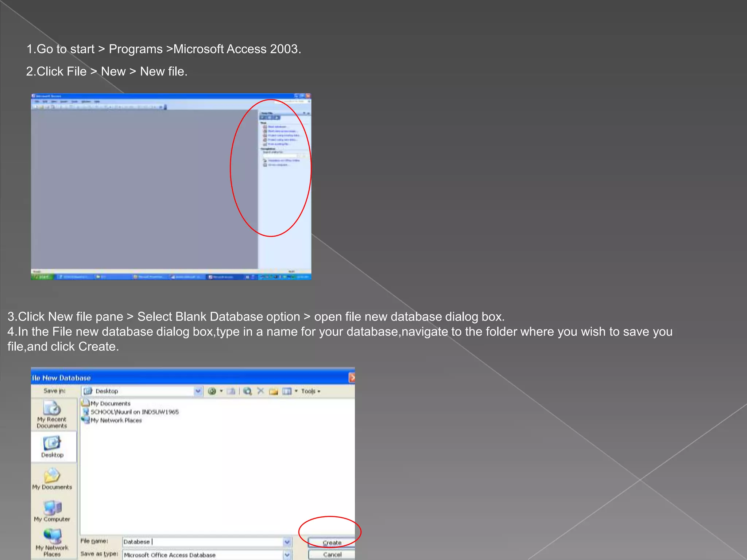The width and height of the screenshot is (747, 560).
Task: Close the File New Database dialog
Action: point(352,378)
